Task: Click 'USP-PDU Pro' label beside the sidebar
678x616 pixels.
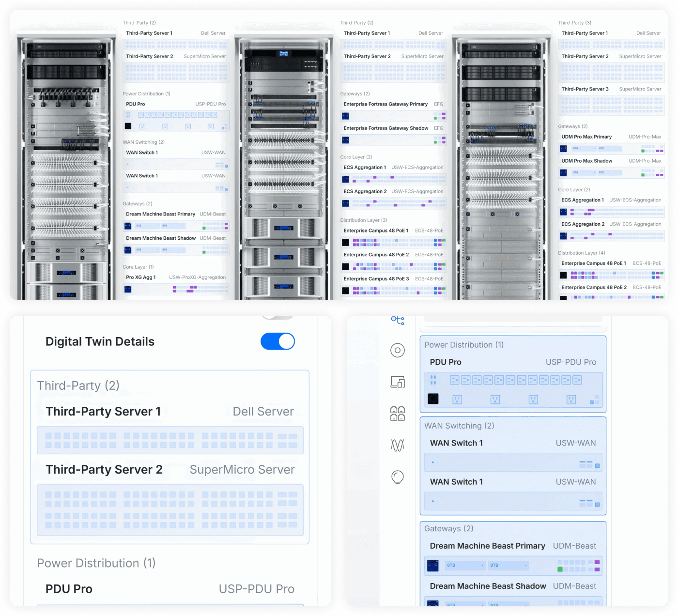Action: coord(571,362)
